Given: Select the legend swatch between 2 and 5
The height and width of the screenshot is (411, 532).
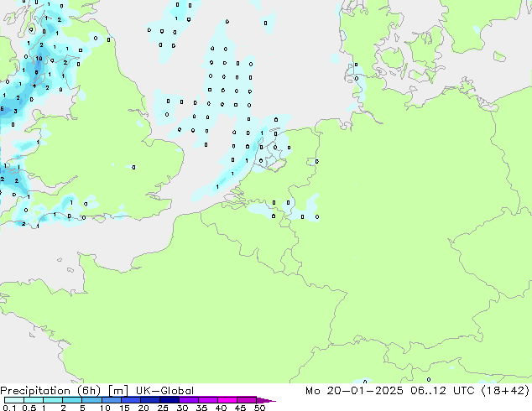Looking at the screenshot, I should (x=72, y=400).
